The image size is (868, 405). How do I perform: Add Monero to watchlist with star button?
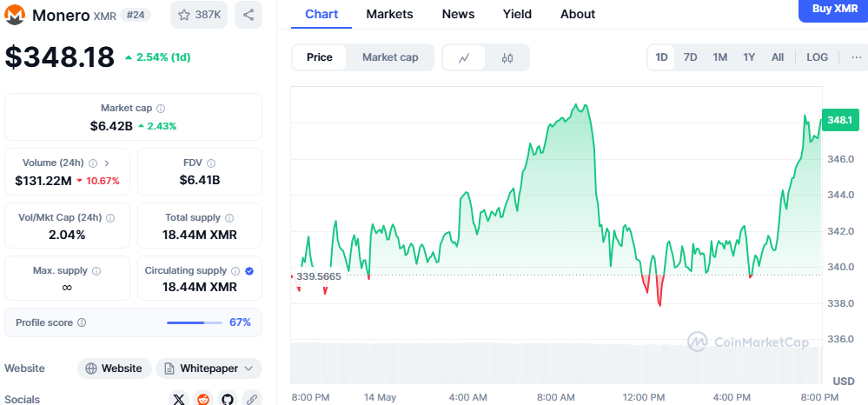[199, 15]
